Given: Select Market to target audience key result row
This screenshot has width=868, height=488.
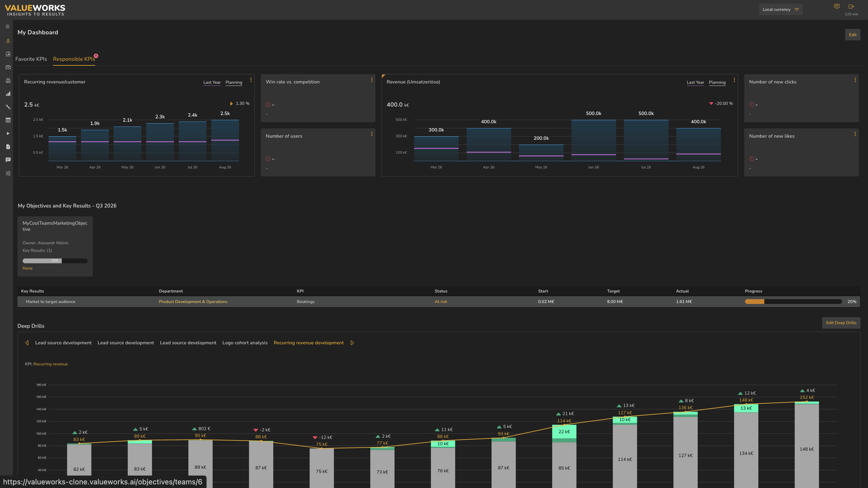Looking at the screenshot, I should [x=439, y=302].
